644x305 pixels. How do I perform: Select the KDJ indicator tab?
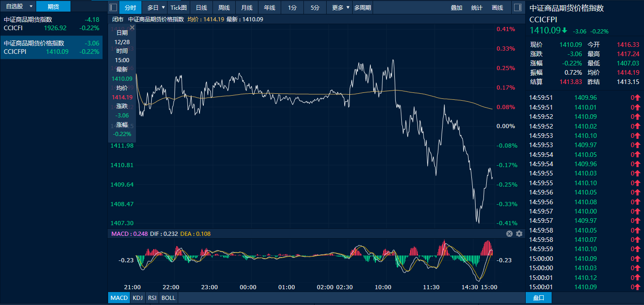click(137, 298)
